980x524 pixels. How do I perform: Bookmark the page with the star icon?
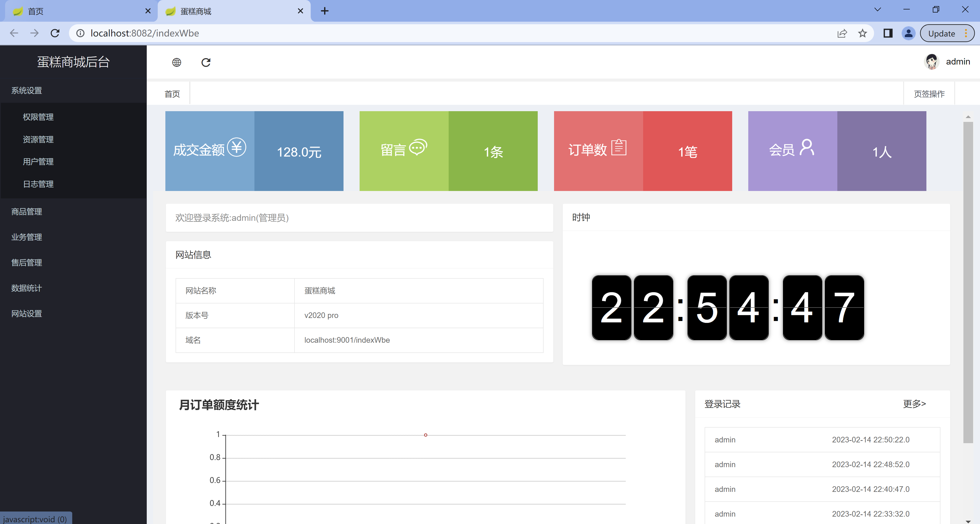pos(862,33)
